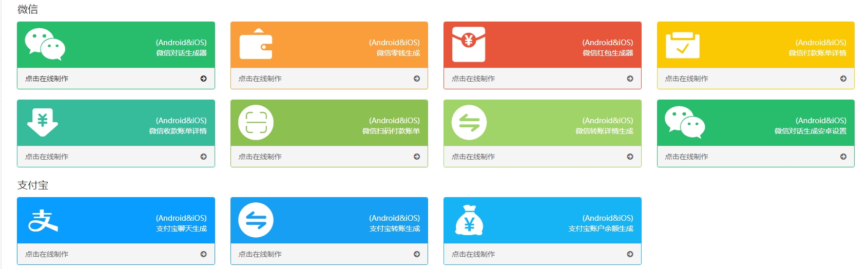Click the red envelope icon for 微信红包生成器
The image size is (868, 269).
[x=469, y=44]
